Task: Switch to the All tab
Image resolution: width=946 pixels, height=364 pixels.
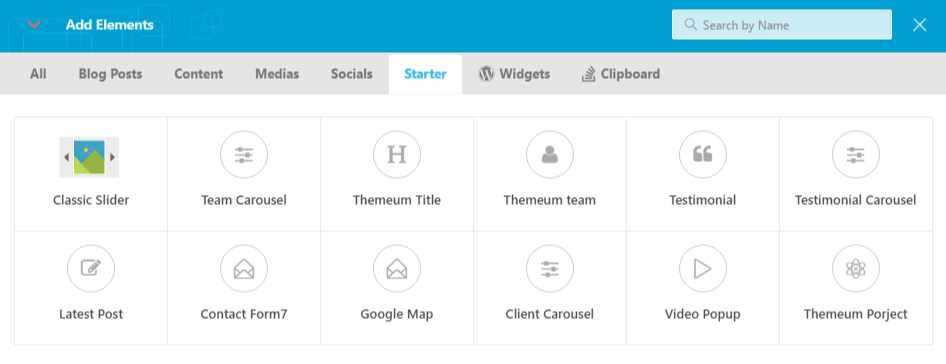Action: click(38, 74)
